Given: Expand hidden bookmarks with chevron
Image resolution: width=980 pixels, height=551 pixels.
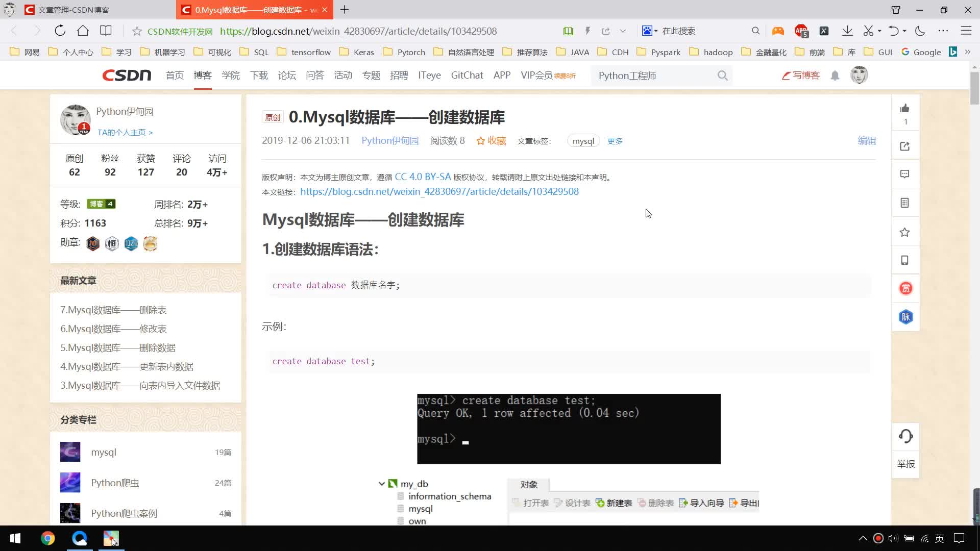Looking at the screenshot, I should click(x=968, y=52).
